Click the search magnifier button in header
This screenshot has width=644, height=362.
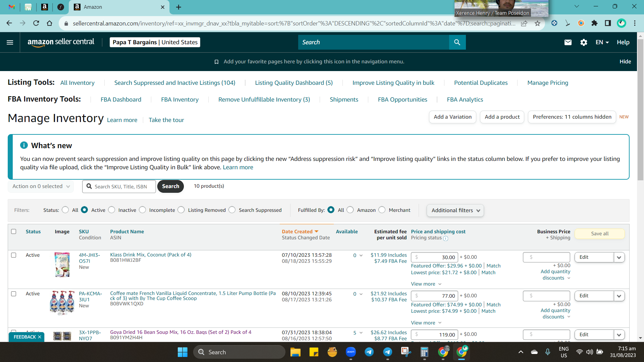(457, 42)
